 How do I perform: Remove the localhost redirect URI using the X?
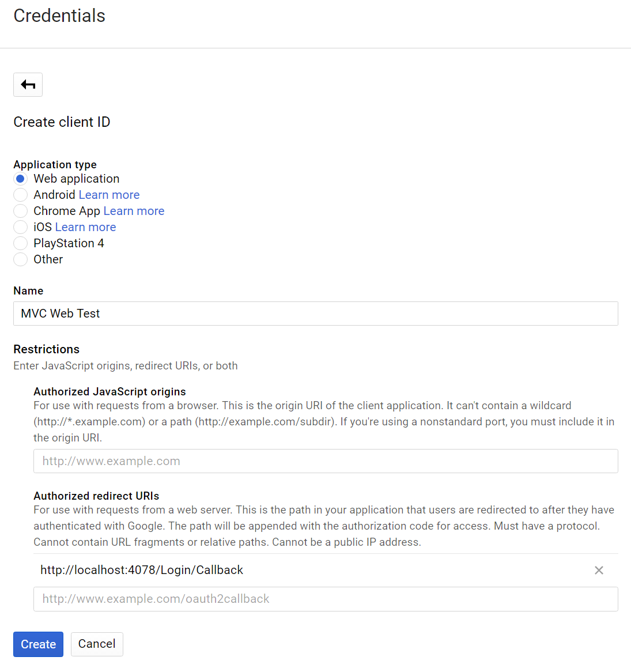(599, 570)
